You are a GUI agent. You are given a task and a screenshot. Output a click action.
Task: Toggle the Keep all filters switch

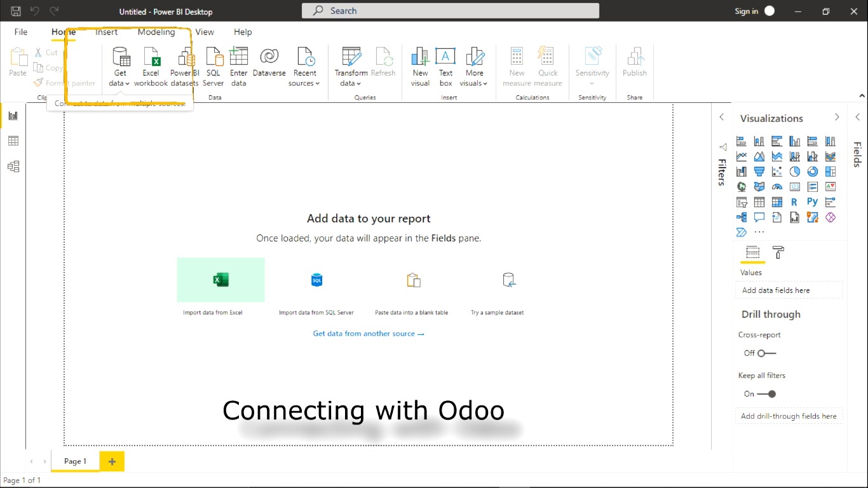click(766, 394)
